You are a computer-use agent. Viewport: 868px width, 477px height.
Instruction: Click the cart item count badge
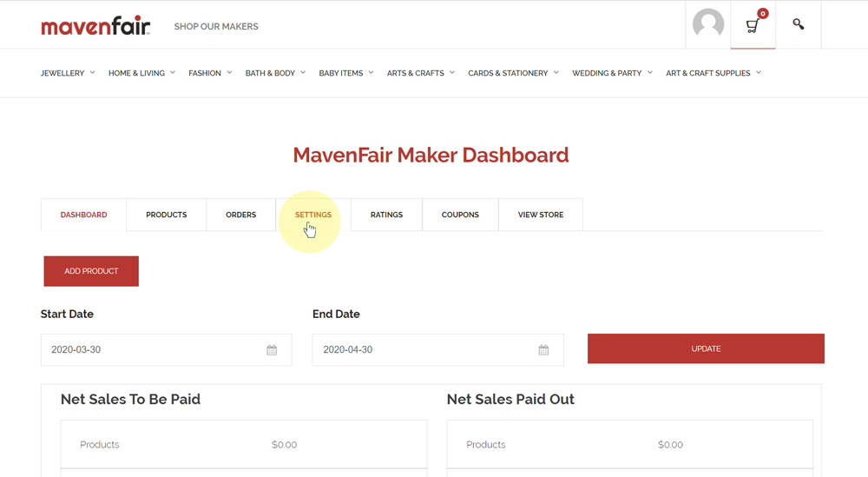(763, 13)
